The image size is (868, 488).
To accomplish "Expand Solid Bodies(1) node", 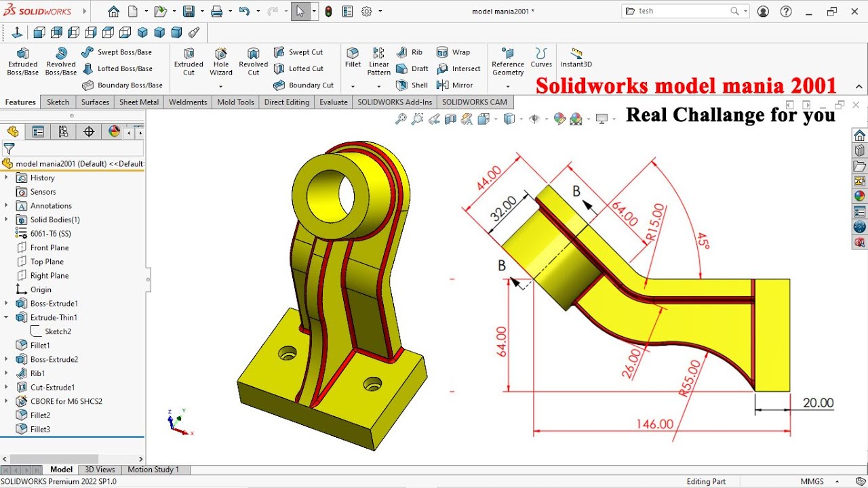I will (6, 220).
